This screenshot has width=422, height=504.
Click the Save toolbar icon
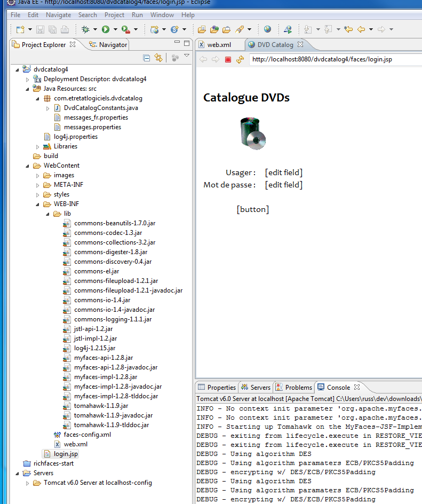click(x=40, y=29)
